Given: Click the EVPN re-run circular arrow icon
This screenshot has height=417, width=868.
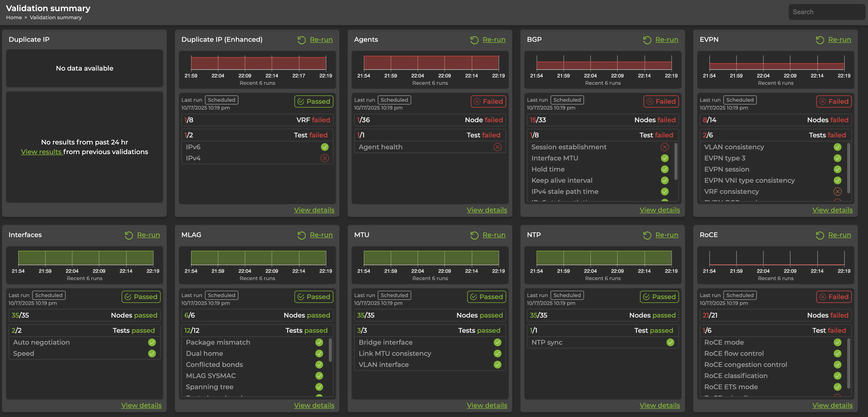Looking at the screenshot, I should point(820,40).
